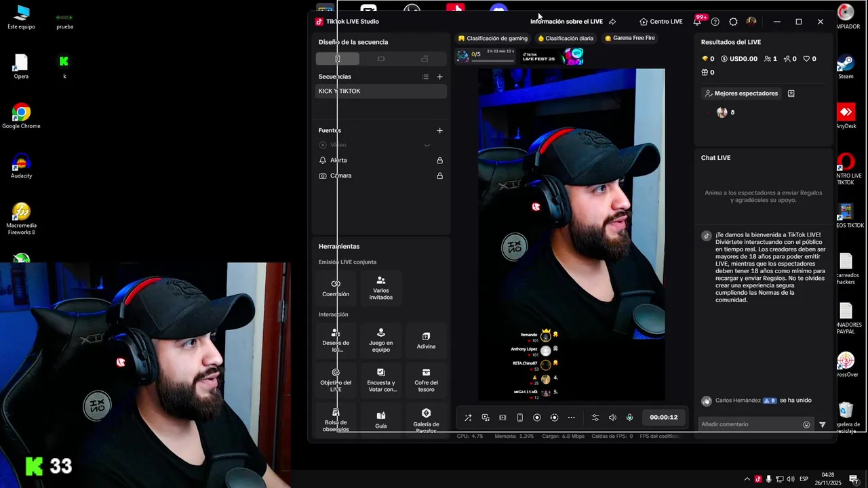This screenshot has width=868, height=488.
Task: Open Este equipo desktop icon
Action: 21,17
